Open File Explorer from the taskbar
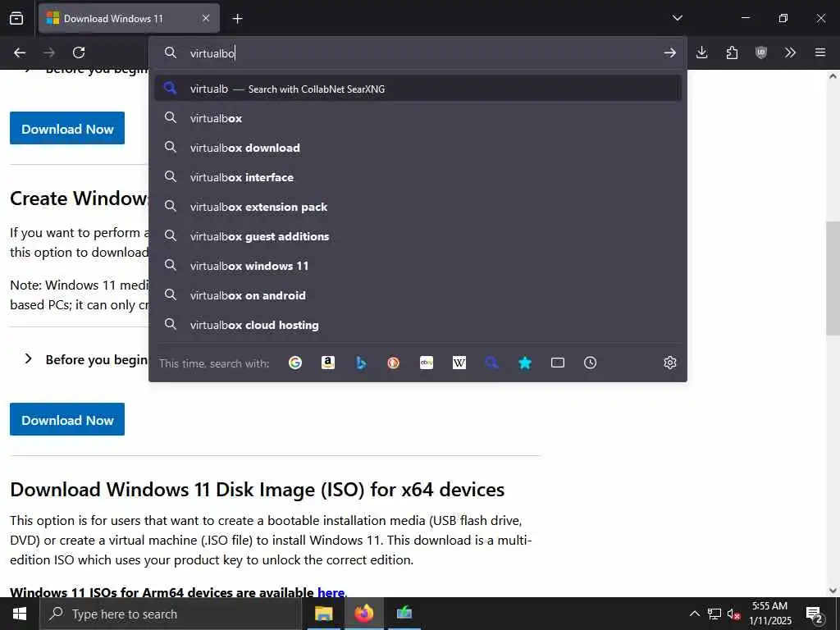The image size is (840, 630). pos(323,614)
